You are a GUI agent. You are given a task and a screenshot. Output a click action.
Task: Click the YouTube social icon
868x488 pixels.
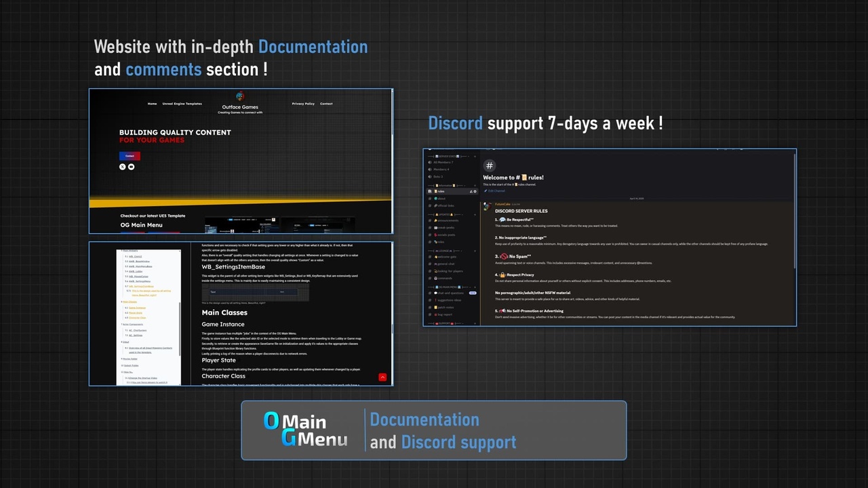(131, 167)
